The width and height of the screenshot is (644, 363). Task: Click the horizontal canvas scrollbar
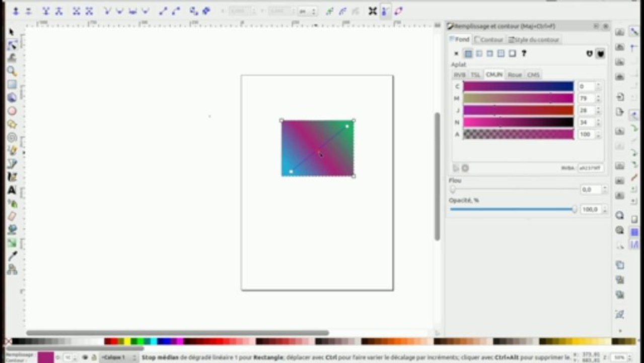tap(177, 333)
